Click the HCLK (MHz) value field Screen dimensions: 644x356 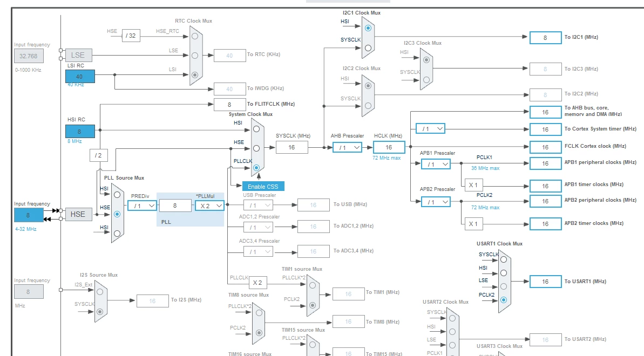coord(389,147)
